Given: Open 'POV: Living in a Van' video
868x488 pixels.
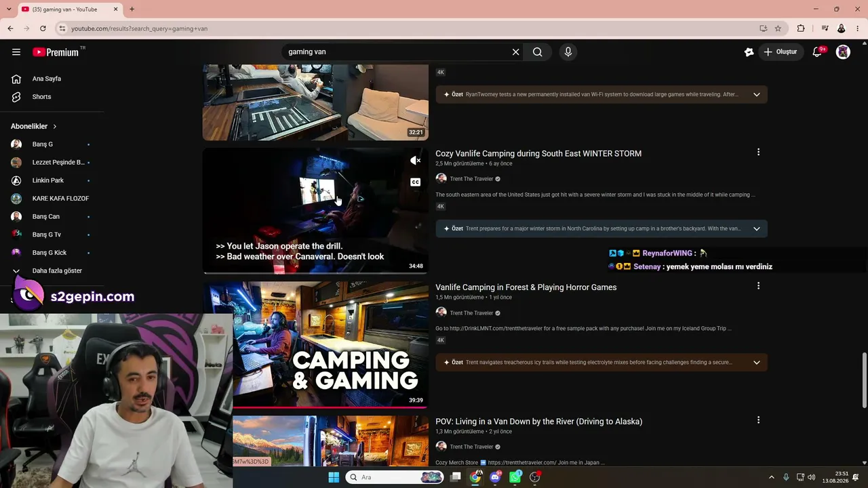Looking at the screenshot, I should 539,422.
